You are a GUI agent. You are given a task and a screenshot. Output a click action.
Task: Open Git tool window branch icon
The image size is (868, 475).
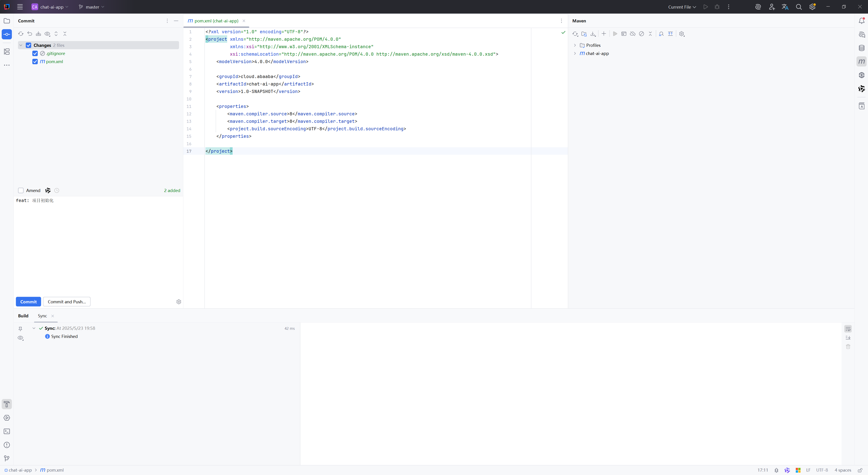7,458
